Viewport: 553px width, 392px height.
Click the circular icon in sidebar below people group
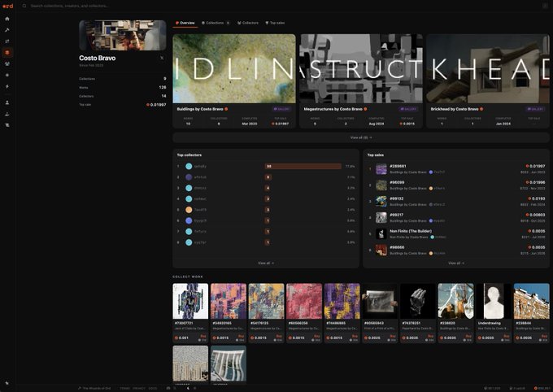coord(7,75)
